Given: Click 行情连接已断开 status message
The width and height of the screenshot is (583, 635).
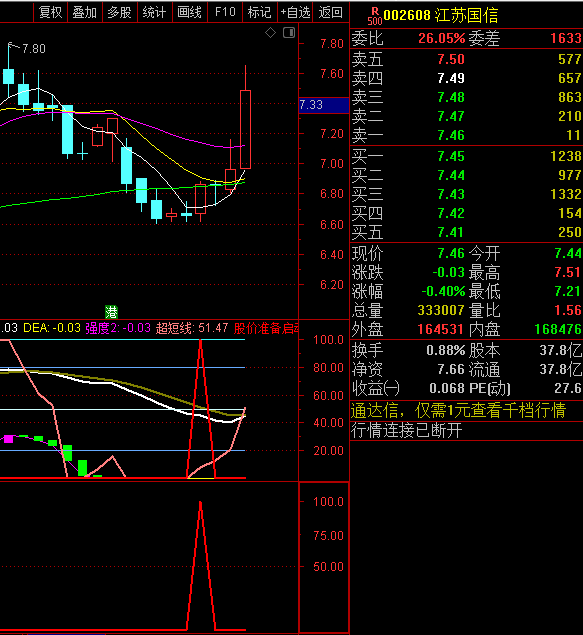Looking at the screenshot, I should pyautogui.click(x=406, y=430).
